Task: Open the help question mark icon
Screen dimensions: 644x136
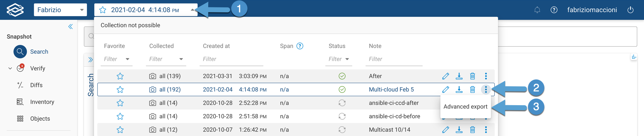Action: (554, 10)
